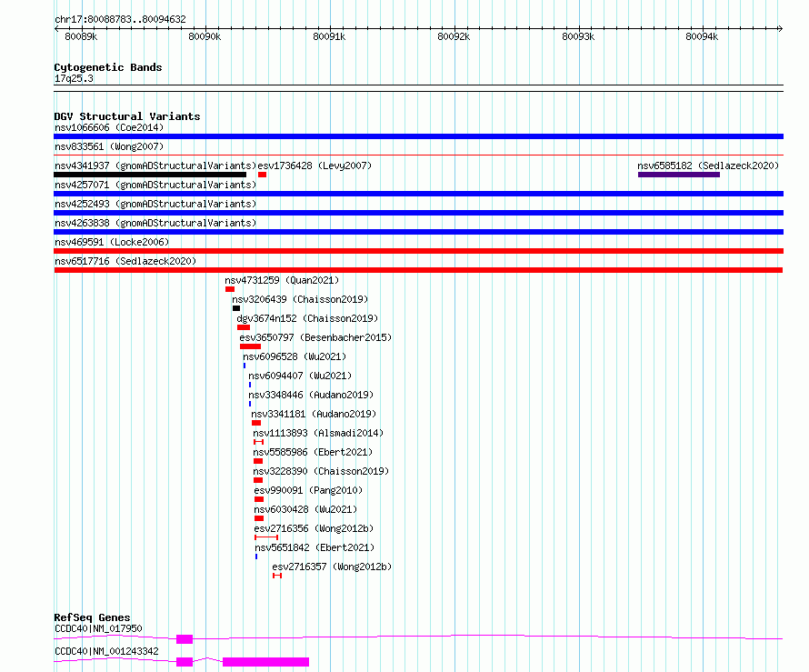Click the purple nsv6585182 variant bar
Screen dimensions: 809x672
678,175
